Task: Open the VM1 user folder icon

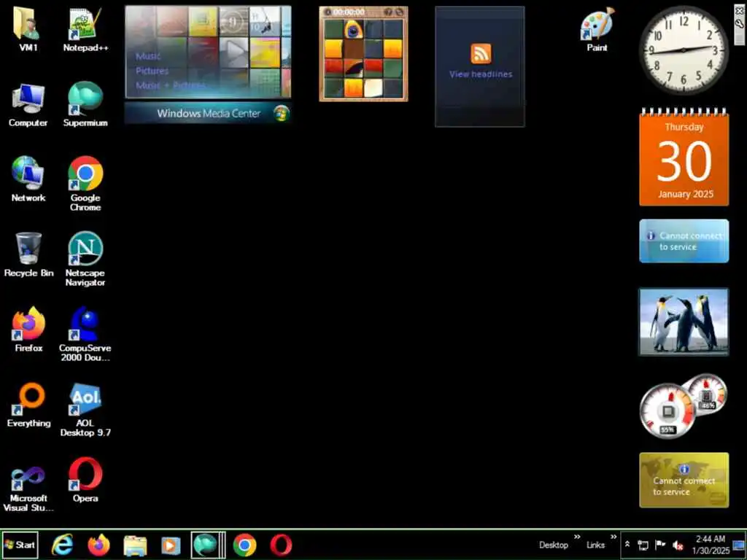Action: pyautogui.click(x=28, y=28)
